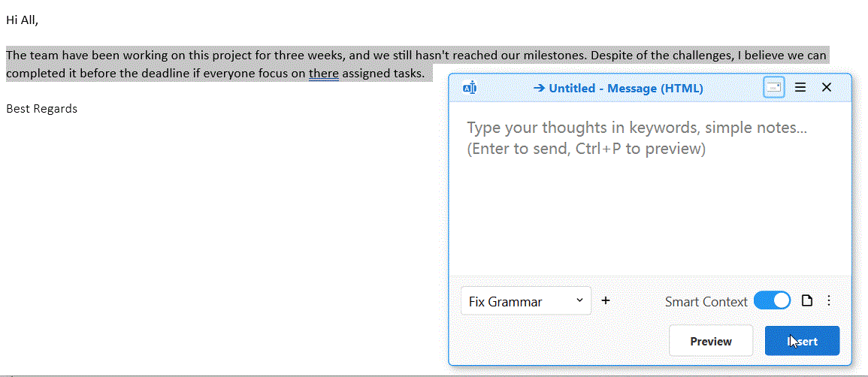Focus the thoughts text input area
Image resolution: width=868 pixels, height=377 pixels.
(x=649, y=188)
